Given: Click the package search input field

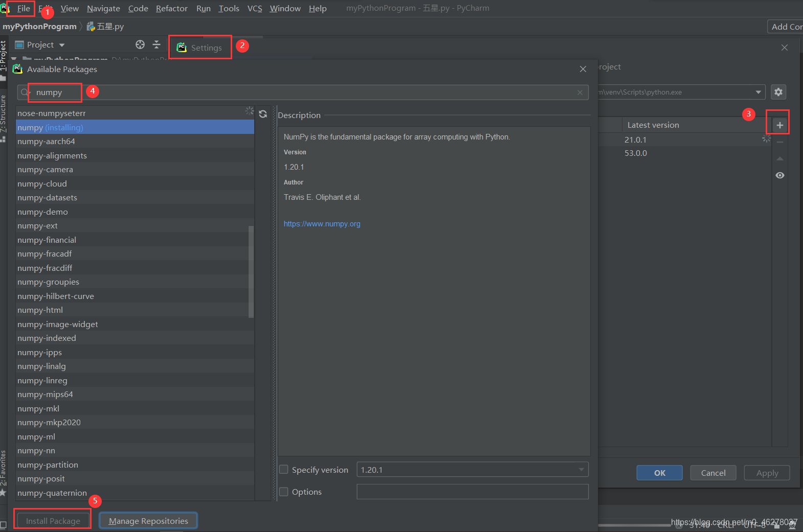Looking at the screenshot, I should (x=303, y=92).
